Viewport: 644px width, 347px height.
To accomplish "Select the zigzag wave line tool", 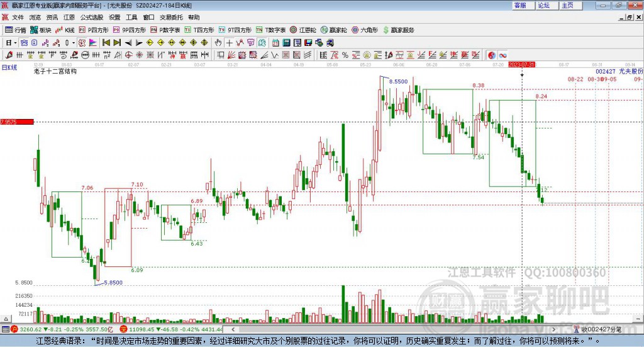I will [274, 55].
